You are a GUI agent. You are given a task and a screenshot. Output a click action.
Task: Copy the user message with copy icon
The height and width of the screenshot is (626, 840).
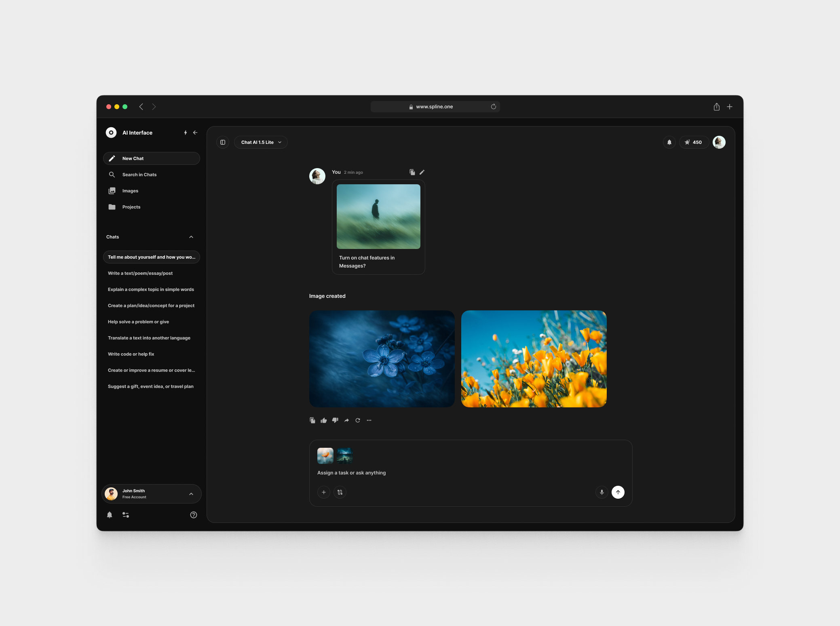[412, 172]
